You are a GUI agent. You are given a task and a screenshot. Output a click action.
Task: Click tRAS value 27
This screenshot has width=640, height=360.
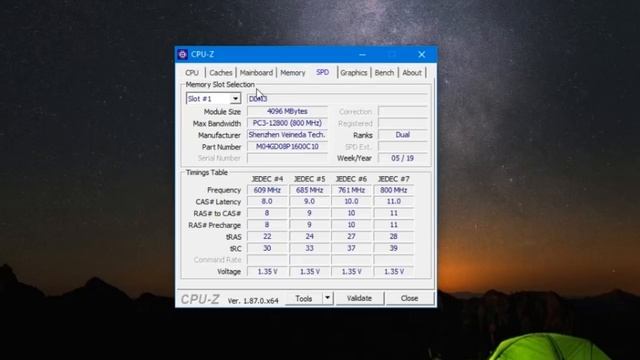(351, 237)
